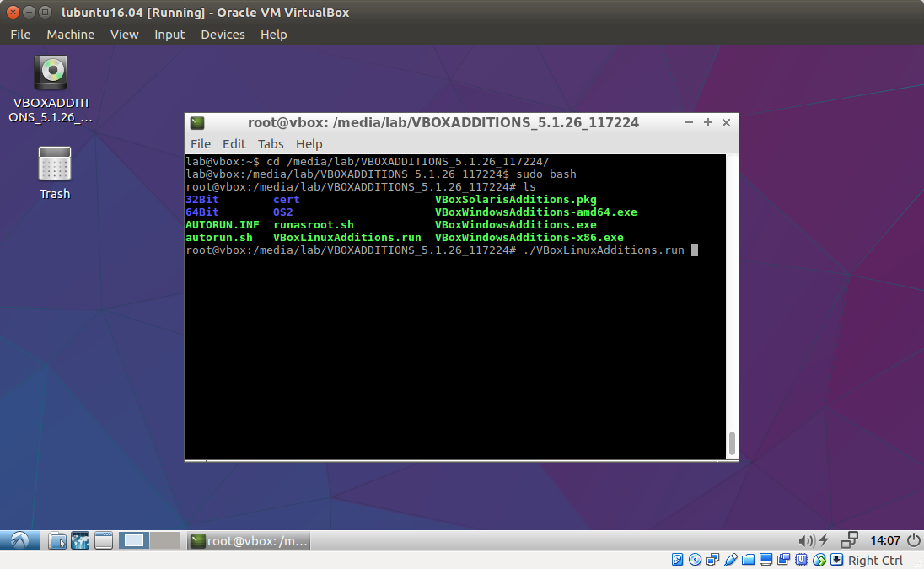Maximize the terminal window with plus button
Image resolution: width=924 pixels, height=569 pixels.
coord(707,122)
